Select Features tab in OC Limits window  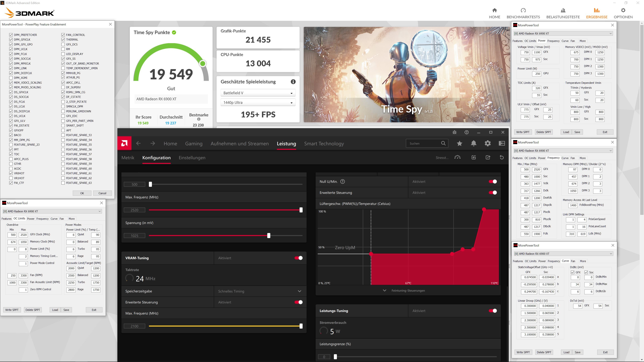pyautogui.click(x=7, y=219)
